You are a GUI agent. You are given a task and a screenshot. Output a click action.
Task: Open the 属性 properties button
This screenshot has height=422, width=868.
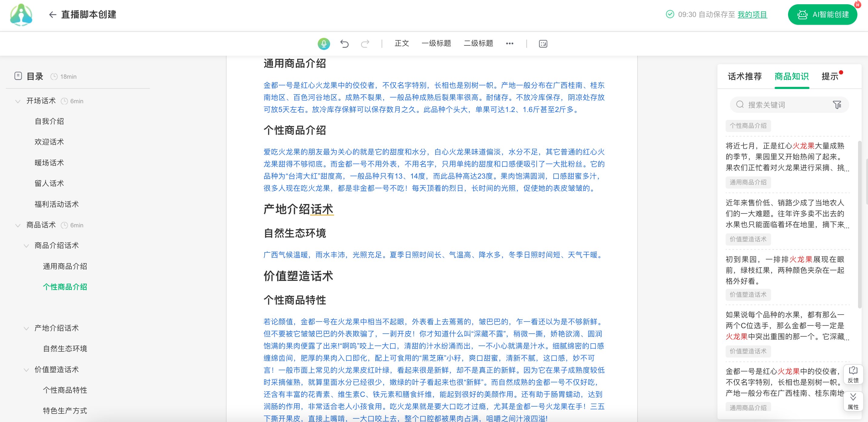point(853,401)
